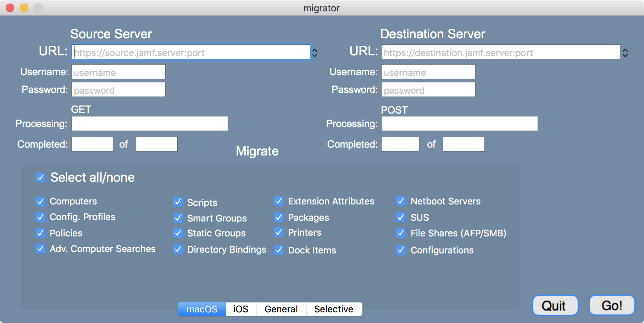Open the General tab
This screenshot has height=323, width=644.
[281, 309]
